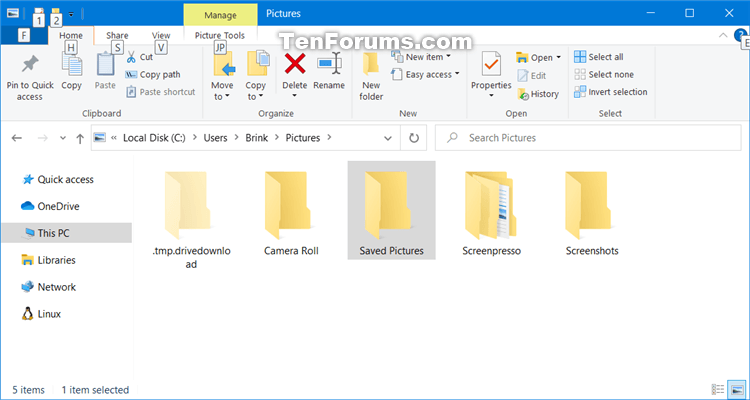
Task: Switch to the Home ribbon tab
Action: [x=71, y=35]
